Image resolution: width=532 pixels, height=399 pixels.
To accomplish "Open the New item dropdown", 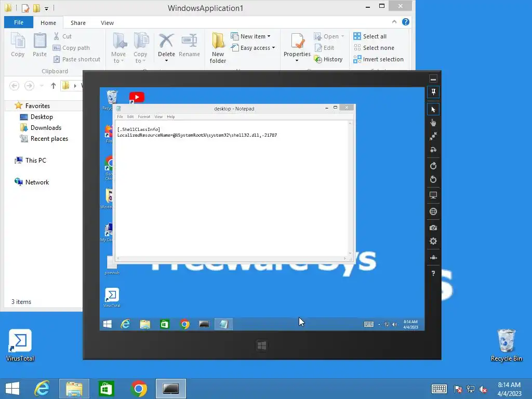I will coord(251,36).
